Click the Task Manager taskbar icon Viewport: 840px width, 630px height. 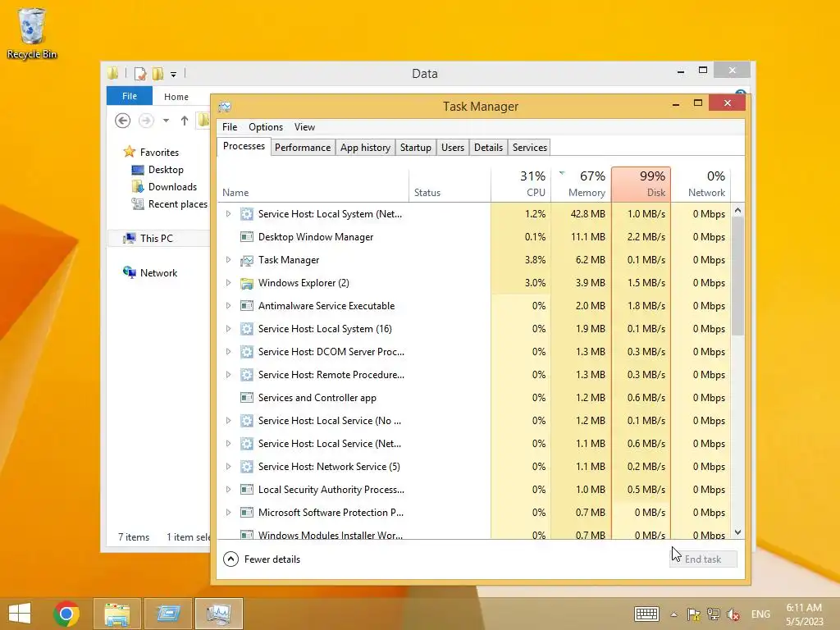(x=218, y=614)
